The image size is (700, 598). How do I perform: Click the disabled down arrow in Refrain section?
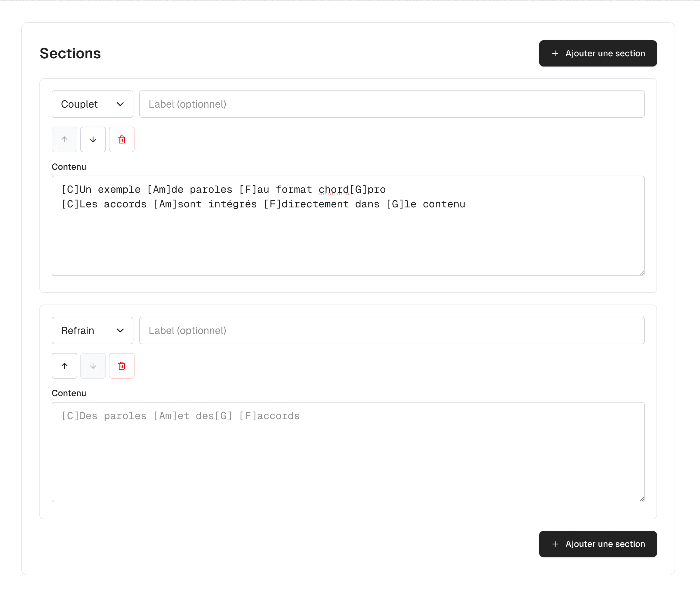pyautogui.click(x=93, y=366)
